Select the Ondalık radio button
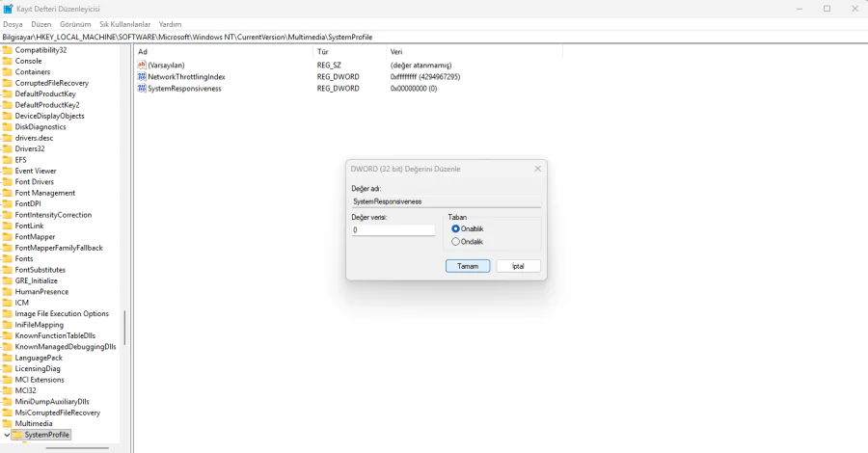This screenshot has height=453, width=868. tap(455, 242)
